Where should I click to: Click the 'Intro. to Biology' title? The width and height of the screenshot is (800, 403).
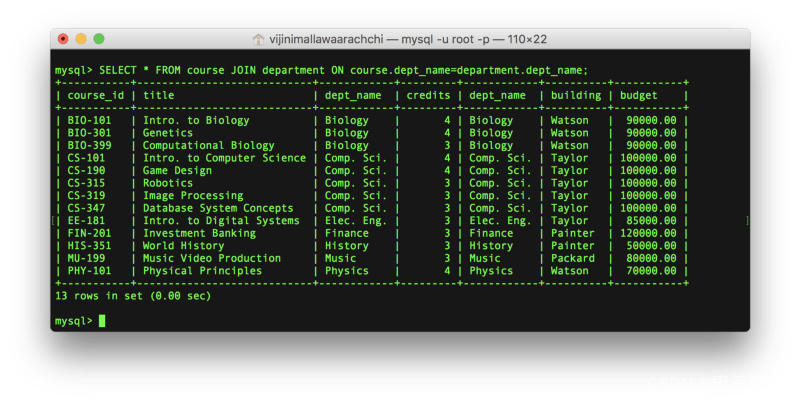click(196, 120)
